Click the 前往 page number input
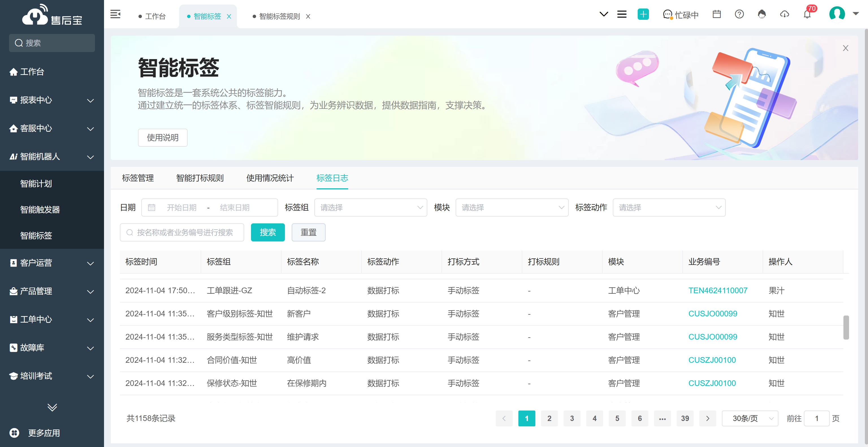This screenshot has height=447, width=868. coord(817,418)
